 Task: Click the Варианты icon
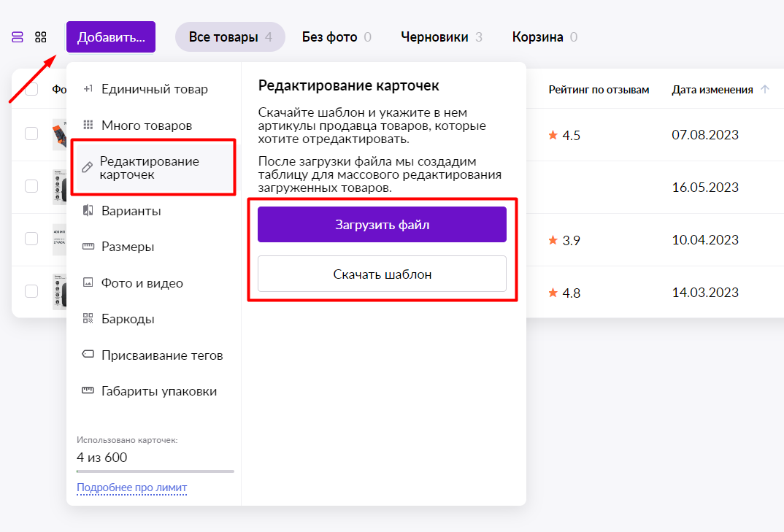[88, 210]
